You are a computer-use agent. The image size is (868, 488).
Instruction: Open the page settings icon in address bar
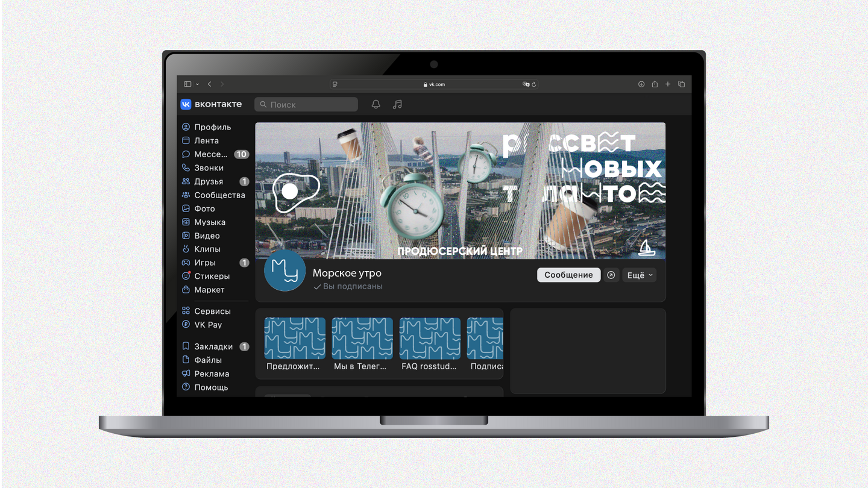(x=335, y=84)
